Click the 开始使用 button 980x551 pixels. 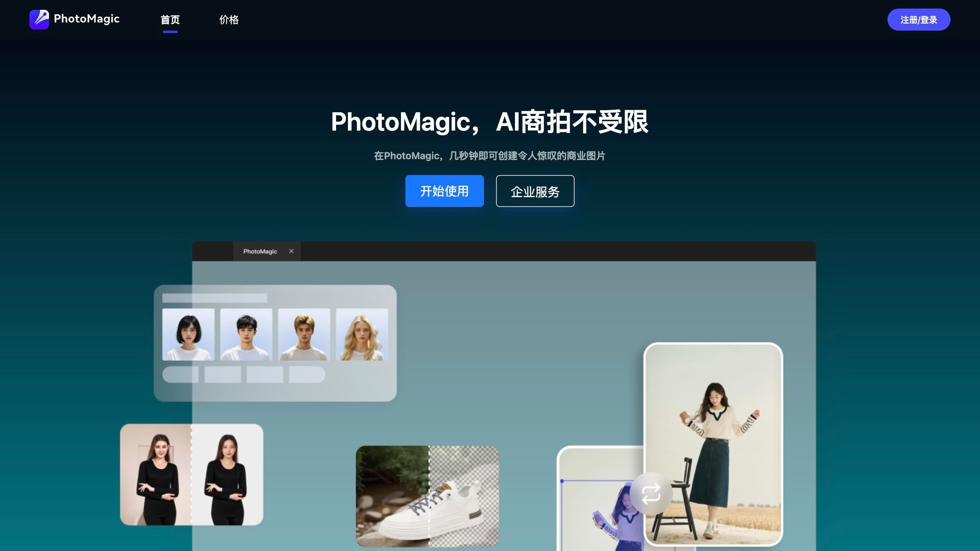click(x=444, y=191)
